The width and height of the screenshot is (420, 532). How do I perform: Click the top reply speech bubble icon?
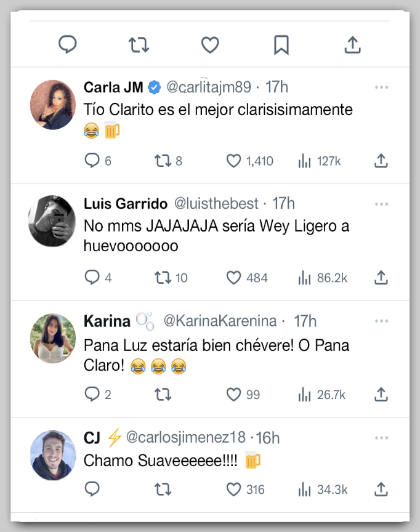[68, 44]
